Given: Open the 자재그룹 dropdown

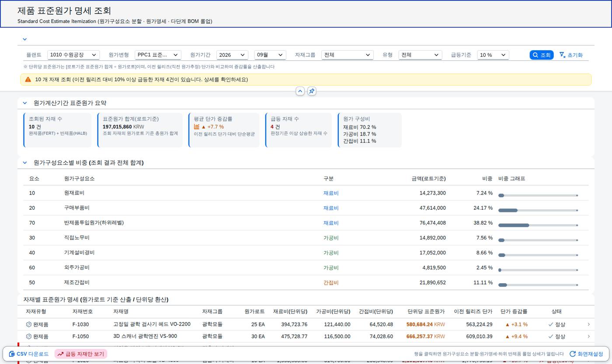Looking at the screenshot, I should (348, 55).
